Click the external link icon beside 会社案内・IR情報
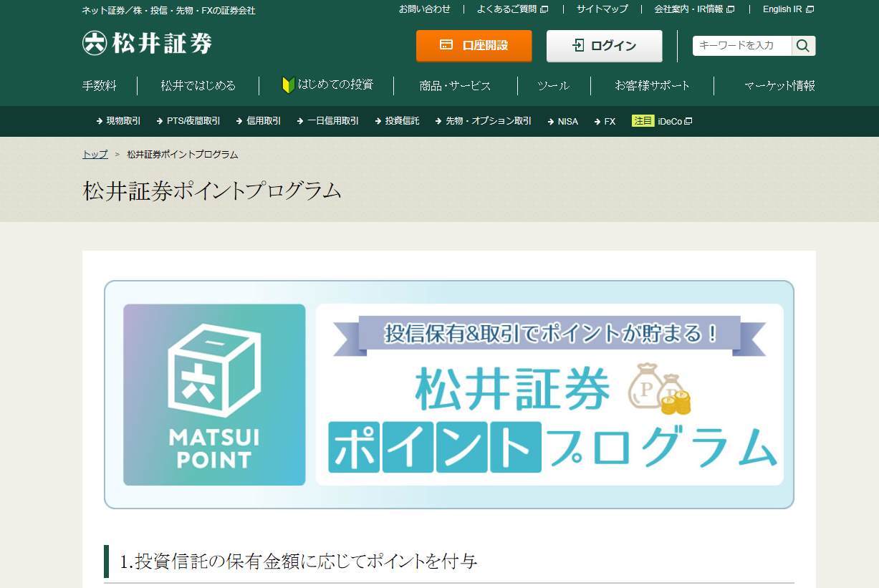Viewport: 879px width, 588px height. (x=729, y=9)
